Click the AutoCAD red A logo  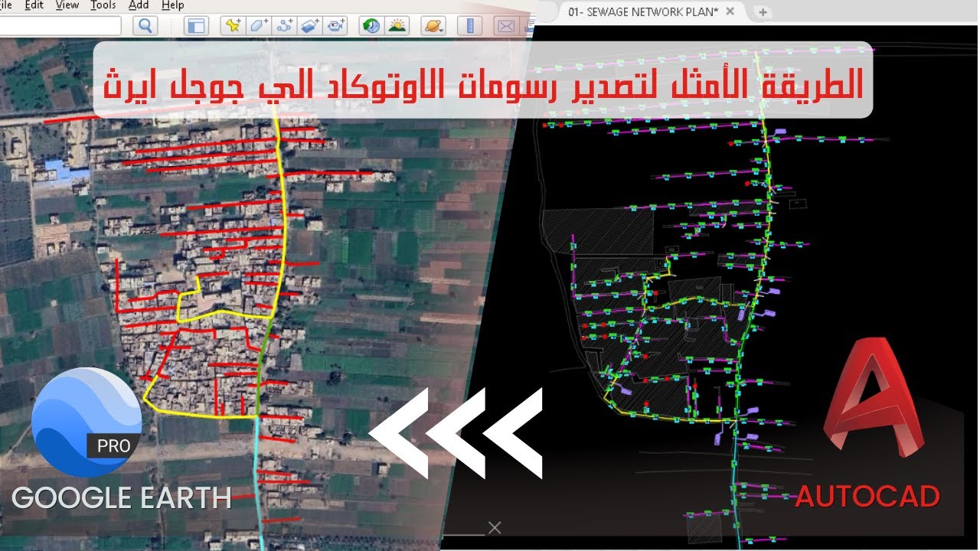coord(874,396)
